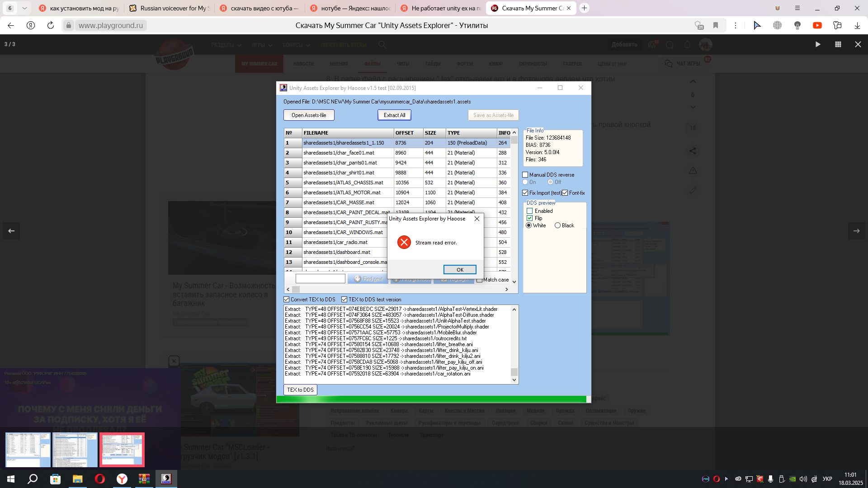Select the Off radio button
Viewport: 868px width, 488px height.
pyautogui.click(x=550, y=182)
